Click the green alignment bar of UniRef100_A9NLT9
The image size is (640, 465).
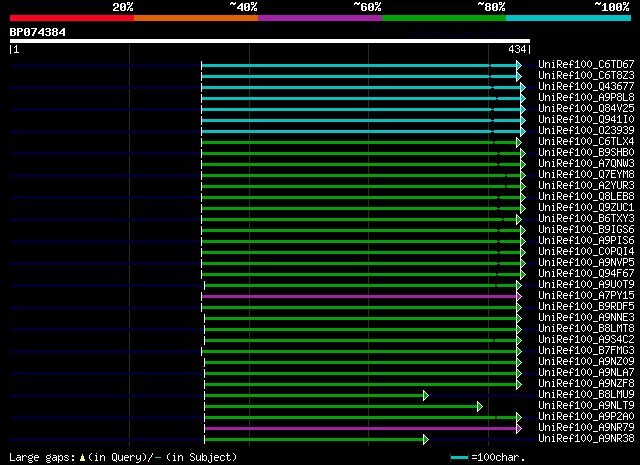pos(341,407)
